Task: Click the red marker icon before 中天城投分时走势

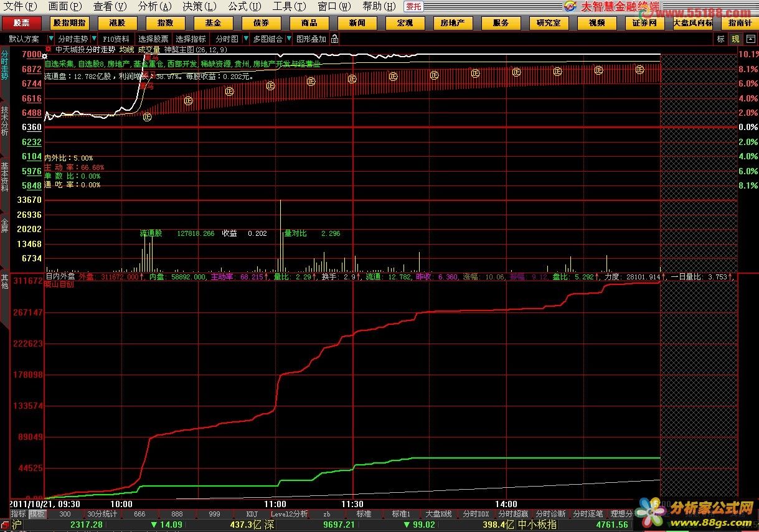Action: tap(48, 49)
